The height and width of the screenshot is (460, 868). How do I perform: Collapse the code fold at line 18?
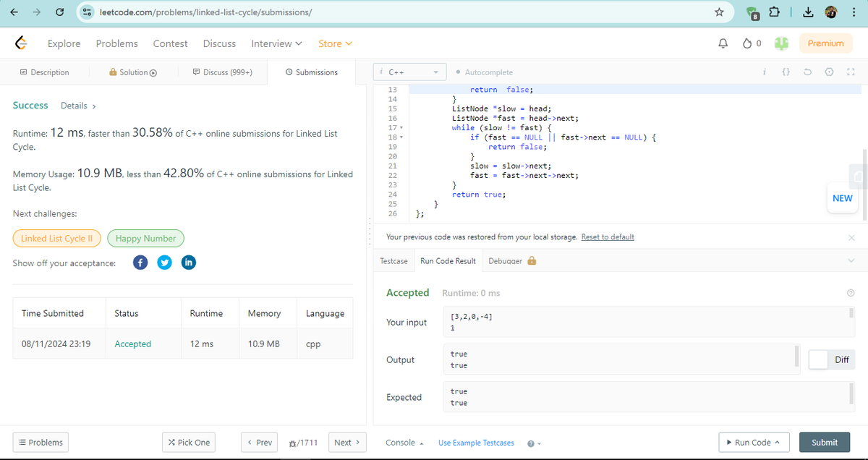coord(401,137)
